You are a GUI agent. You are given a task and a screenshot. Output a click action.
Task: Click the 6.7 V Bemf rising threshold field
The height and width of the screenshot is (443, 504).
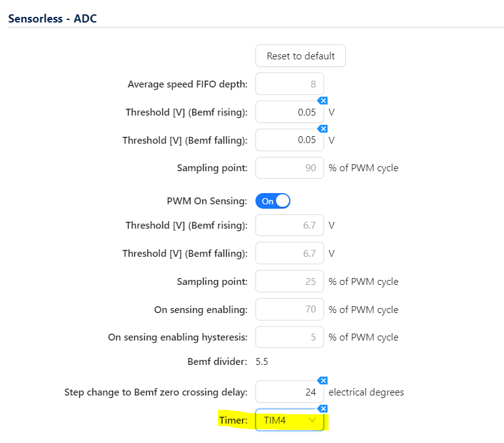tap(290, 225)
